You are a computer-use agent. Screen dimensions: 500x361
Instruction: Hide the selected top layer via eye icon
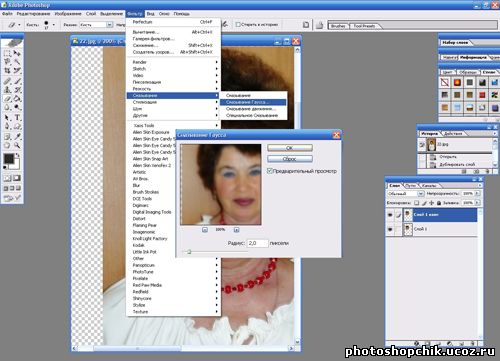(x=390, y=215)
